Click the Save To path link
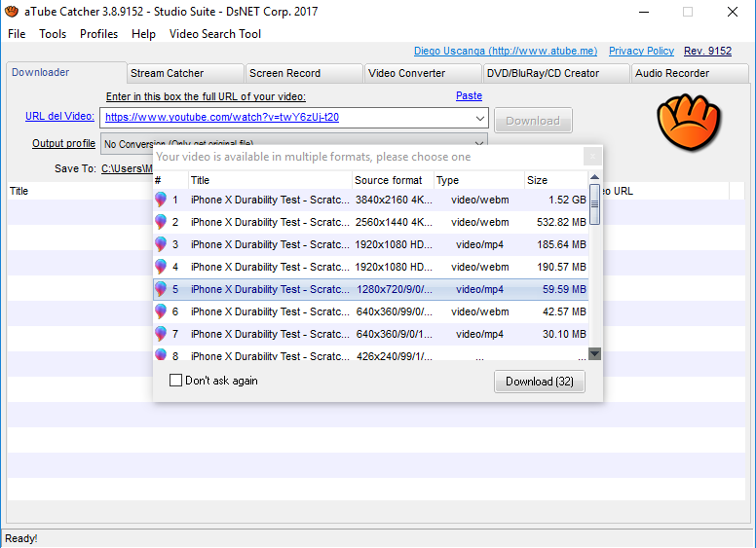Screen dimensions: 756x548 point(127,168)
